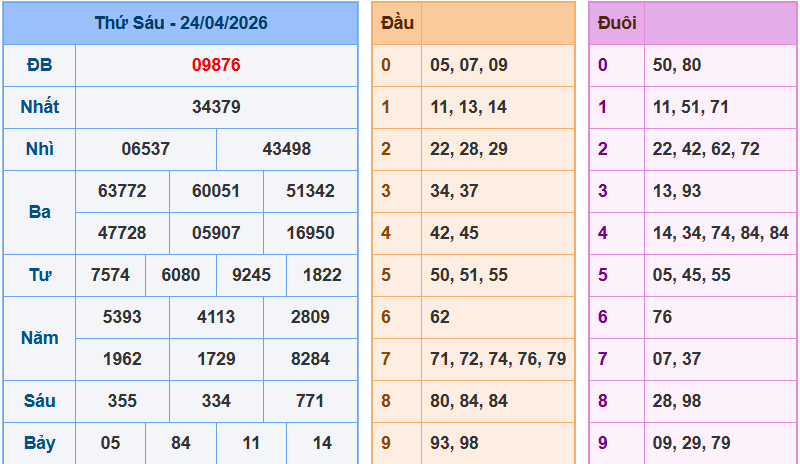The height and width of the screenshot is (464, 800).
Task: Click the Sáu prize number 355
Action: [122, 401]
